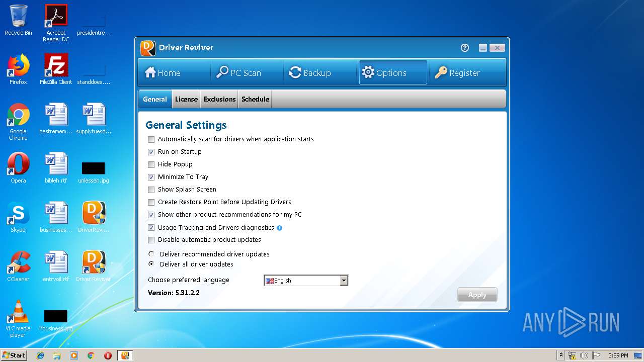Uncheck Minimize To Tray
Screen dimensions: 644x362
[x=151, y=177]
